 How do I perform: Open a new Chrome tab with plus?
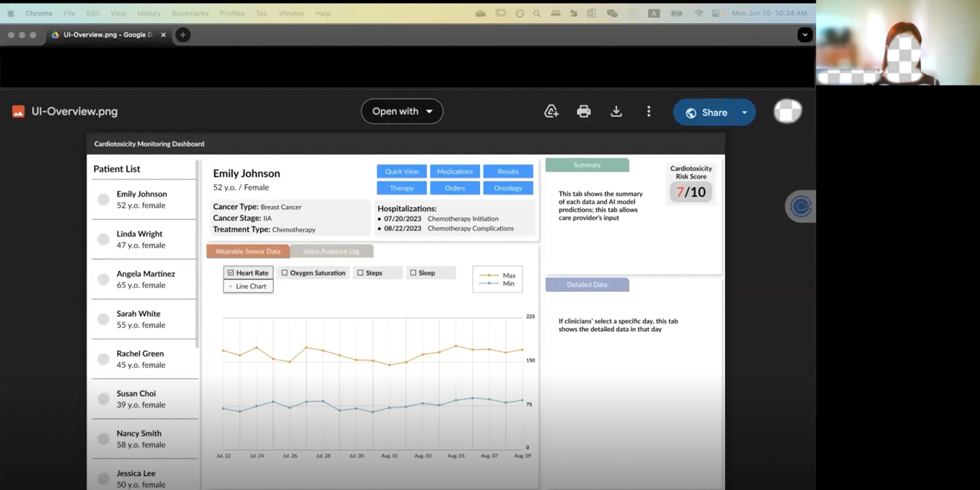coord(183,35)
